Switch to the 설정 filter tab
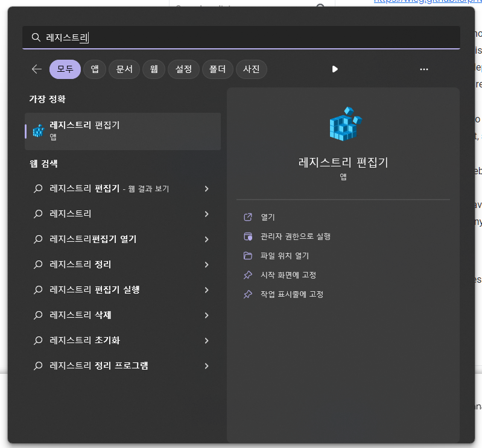Viewport: 482px width, 448px height. click(183, 69)
